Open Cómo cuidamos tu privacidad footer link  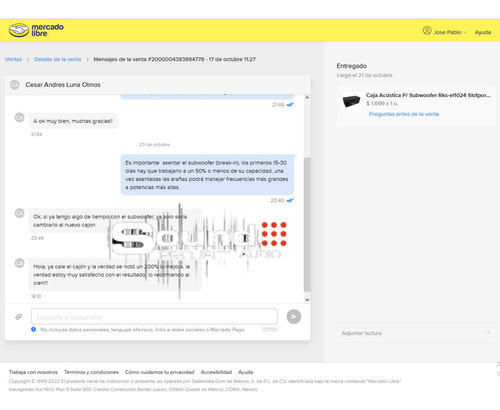coord(160,372)
